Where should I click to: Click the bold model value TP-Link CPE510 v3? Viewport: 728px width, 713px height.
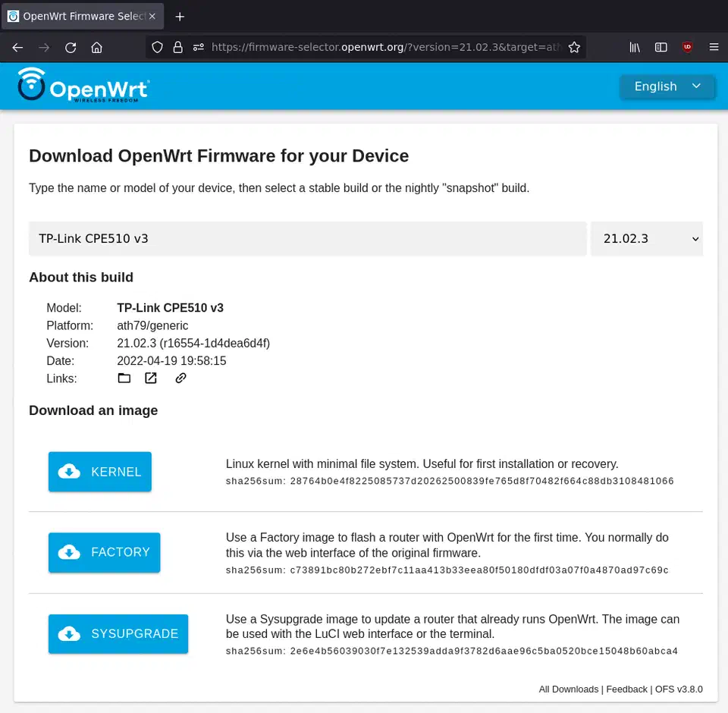click(170, 308)
